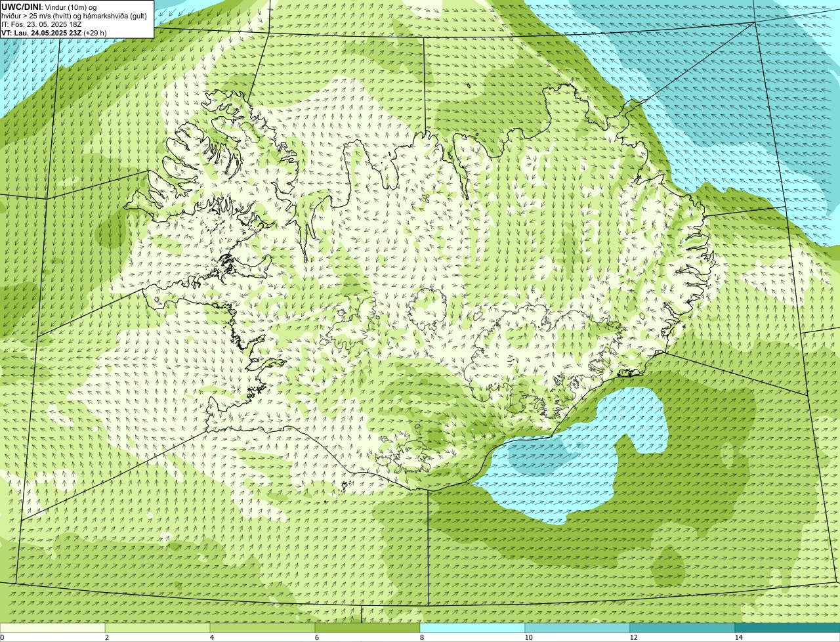Click the 'UWC/DINI: Vindur (10m) og' title line

coord(50,7)
